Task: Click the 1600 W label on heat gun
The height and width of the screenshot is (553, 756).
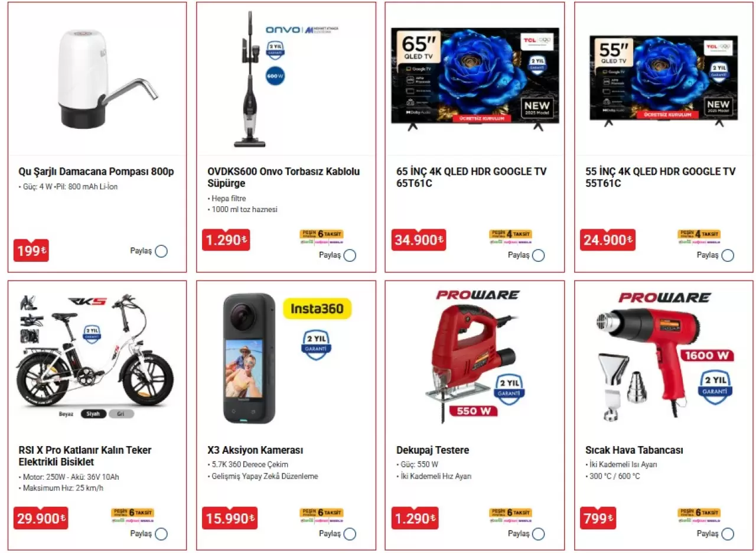Action: (x=706, y=356)
